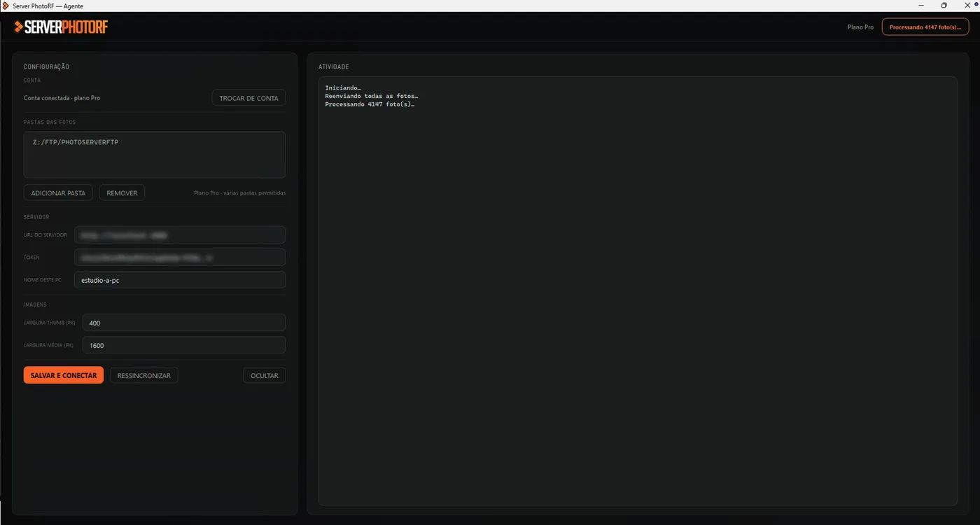Click the log line 'Processando 4147 foto(s)…'
The image size is (980, 525).
370,104
